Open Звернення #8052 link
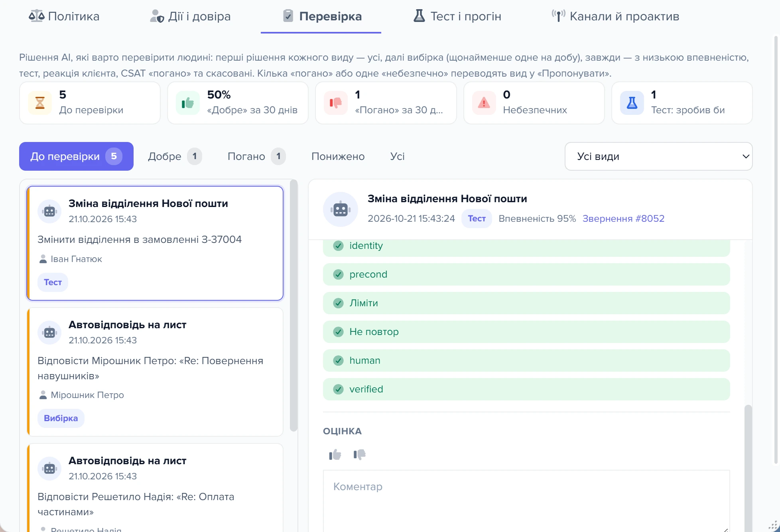This screenshot has height=532, width=780. click(623, 219)
